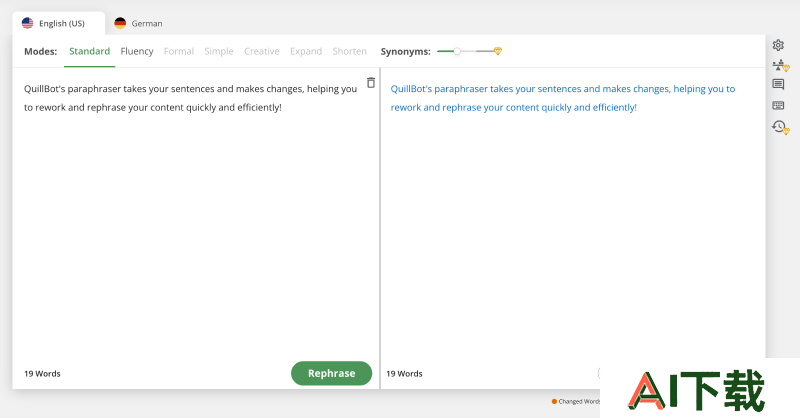
Task: Open the feedback comment icon
Action: coord(778,85)
